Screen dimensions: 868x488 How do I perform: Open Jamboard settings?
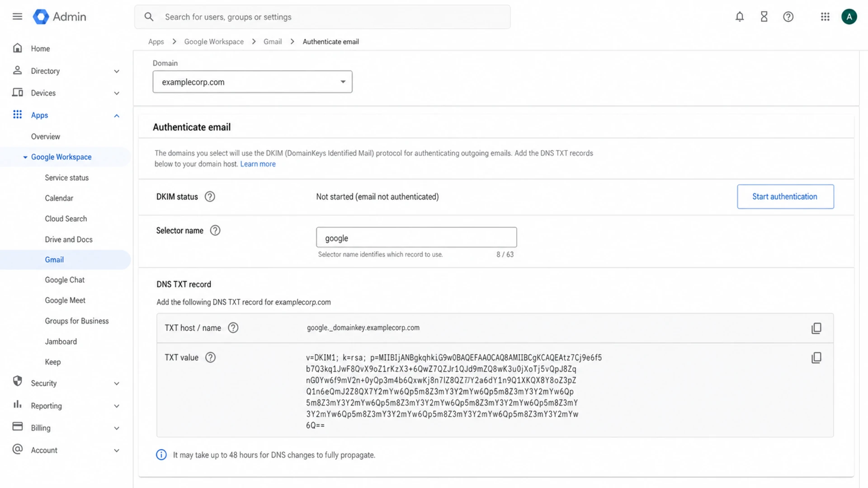[x=61, y=342]
